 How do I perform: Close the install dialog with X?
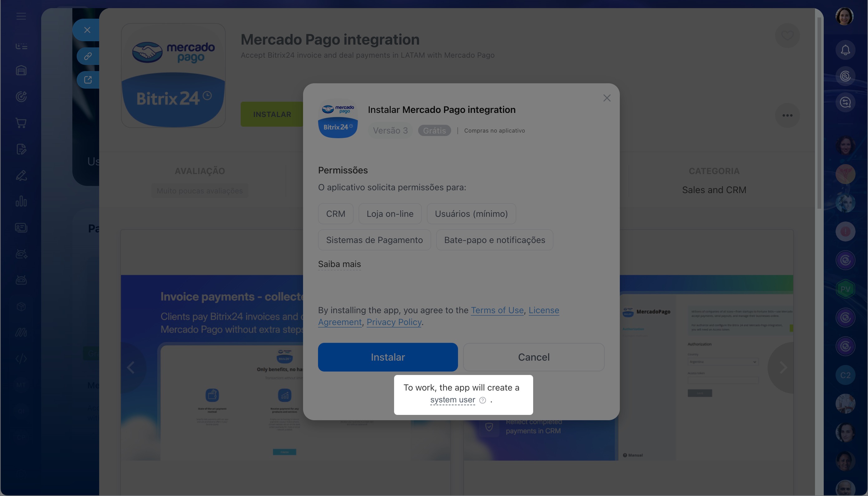[607, 98]
